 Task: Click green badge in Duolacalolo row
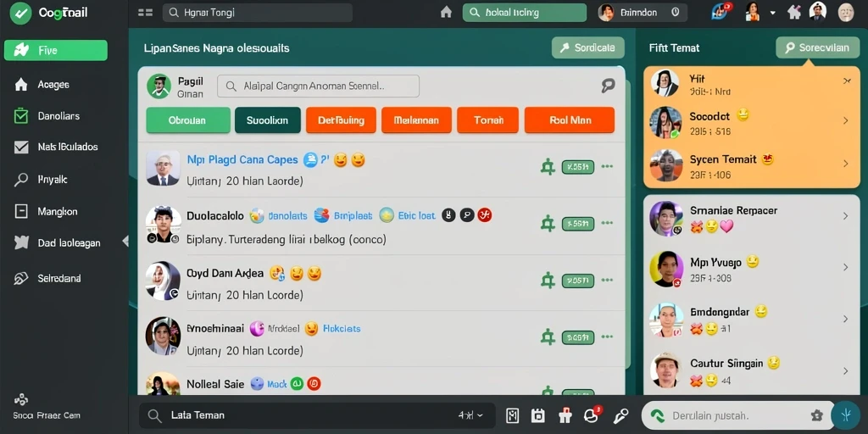(578, 224)
